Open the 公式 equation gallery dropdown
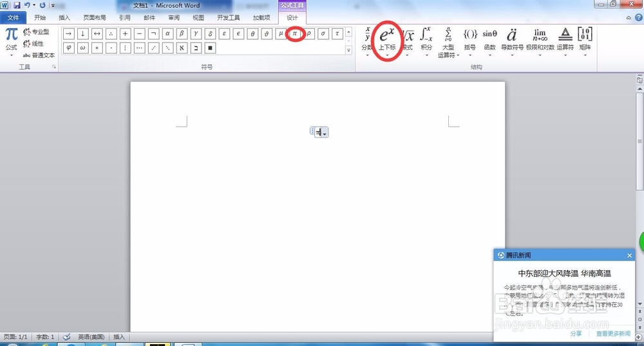This screenshot has width=644, height=346. point(11,42)
